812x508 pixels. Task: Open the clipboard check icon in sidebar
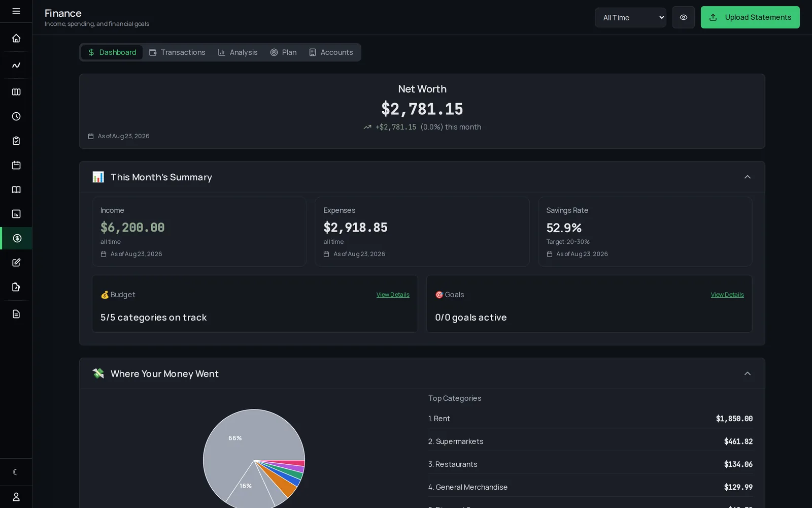pos(16,141)
